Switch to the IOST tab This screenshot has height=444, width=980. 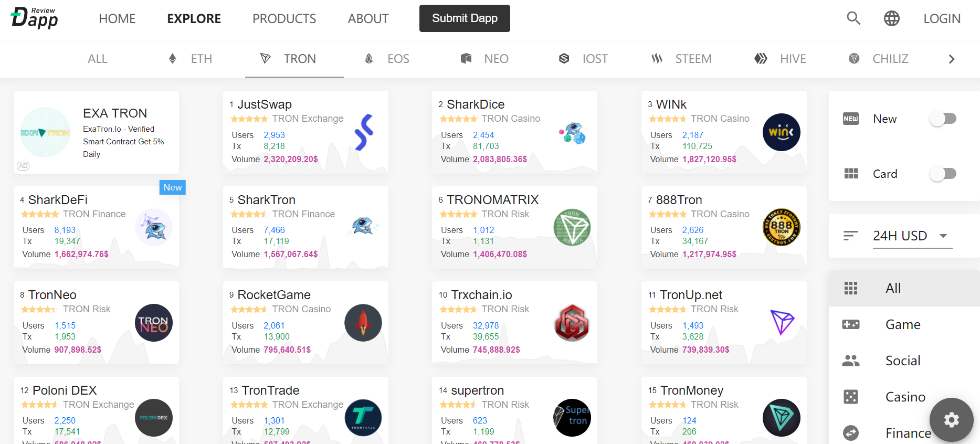(583, 59)
